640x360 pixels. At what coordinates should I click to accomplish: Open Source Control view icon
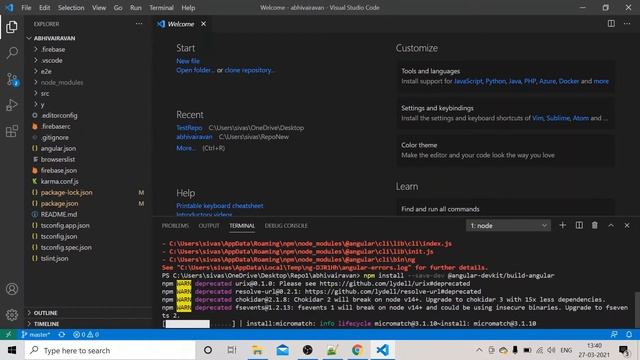click(12, 79)
